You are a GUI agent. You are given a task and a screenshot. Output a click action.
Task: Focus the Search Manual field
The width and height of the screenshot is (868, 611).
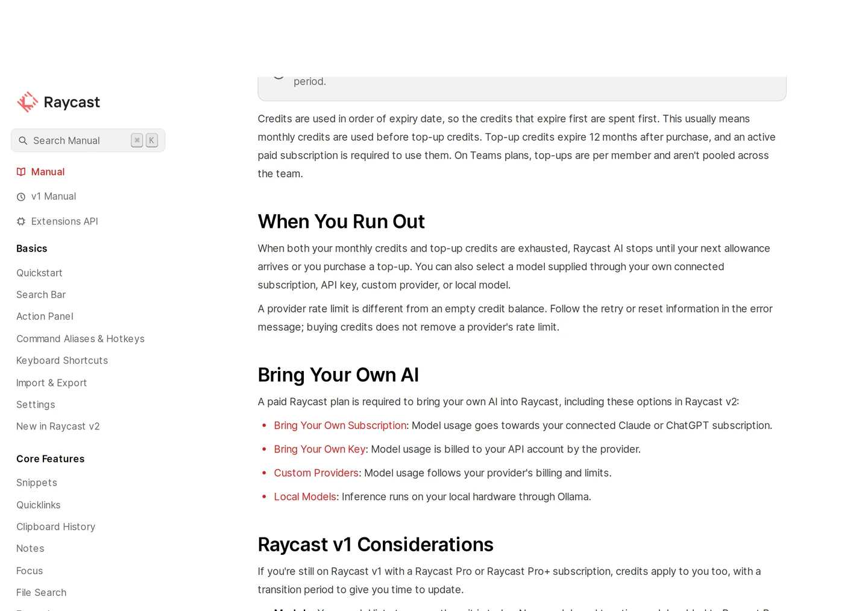(88, 141)
